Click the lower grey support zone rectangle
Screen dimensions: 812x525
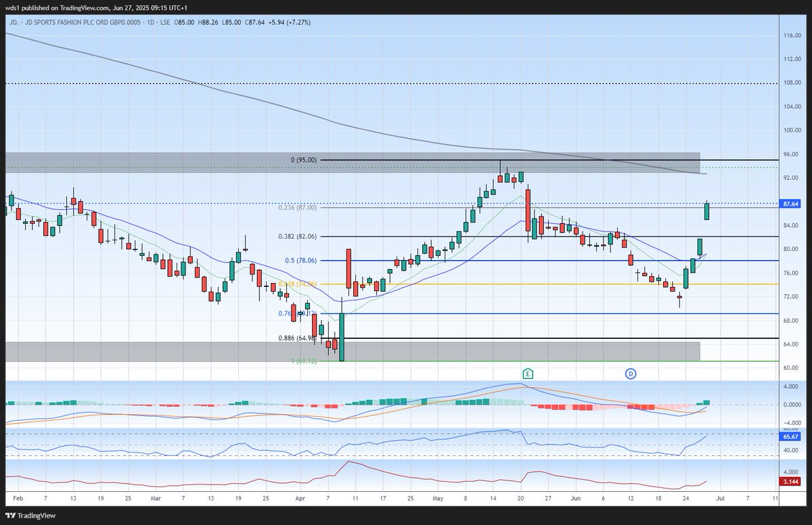point(353,351)
